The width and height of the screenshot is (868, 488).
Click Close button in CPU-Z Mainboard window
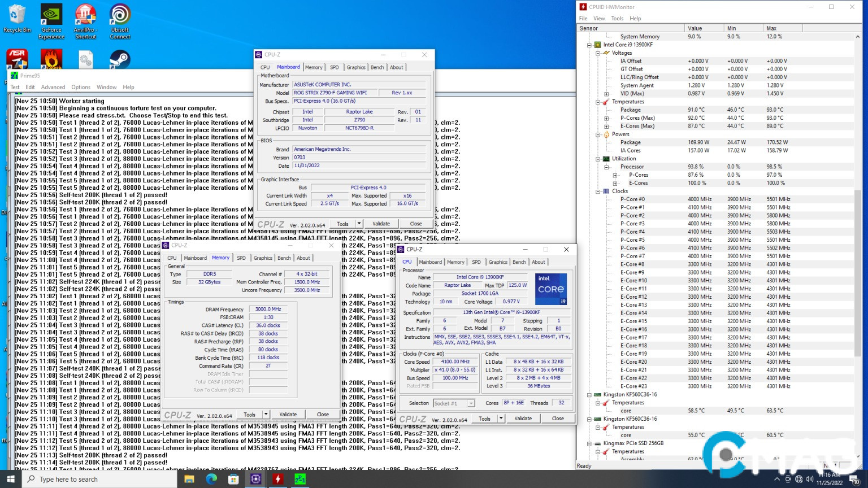[416, 224]
